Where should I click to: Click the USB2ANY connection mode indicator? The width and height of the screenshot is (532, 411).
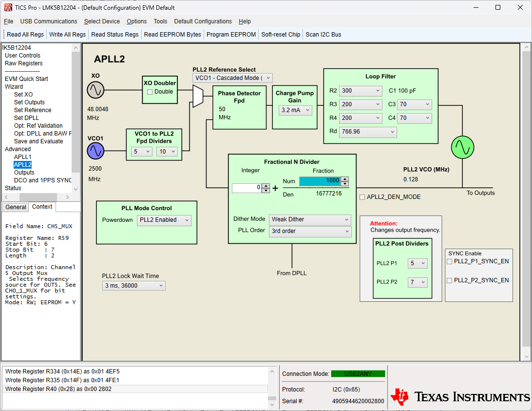pyautogui.click(x=358, y=374)
